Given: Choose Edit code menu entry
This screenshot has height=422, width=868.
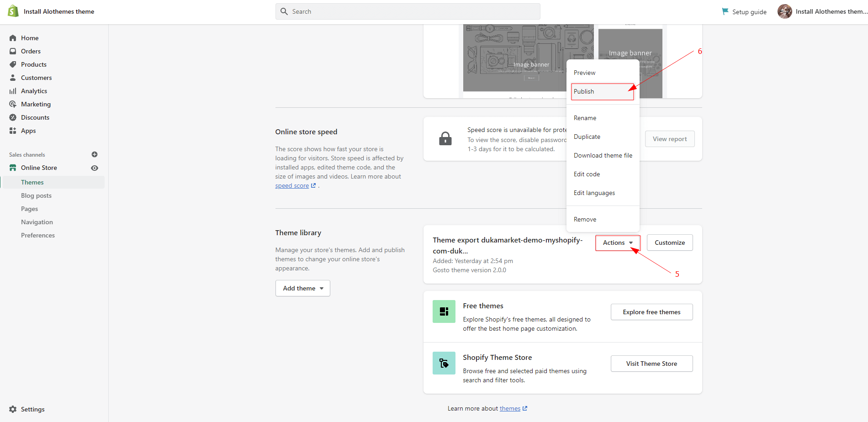Looking at the screenshot, I should click(587, 174).
